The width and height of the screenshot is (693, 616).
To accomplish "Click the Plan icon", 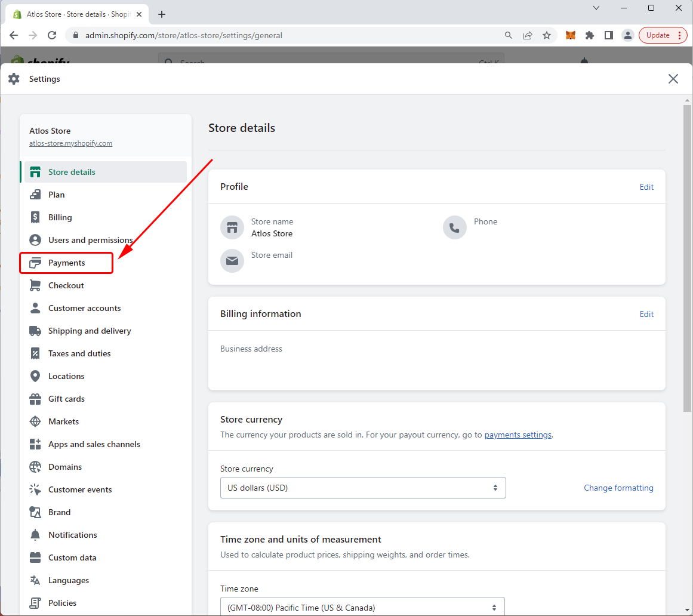I will [35, 195].
